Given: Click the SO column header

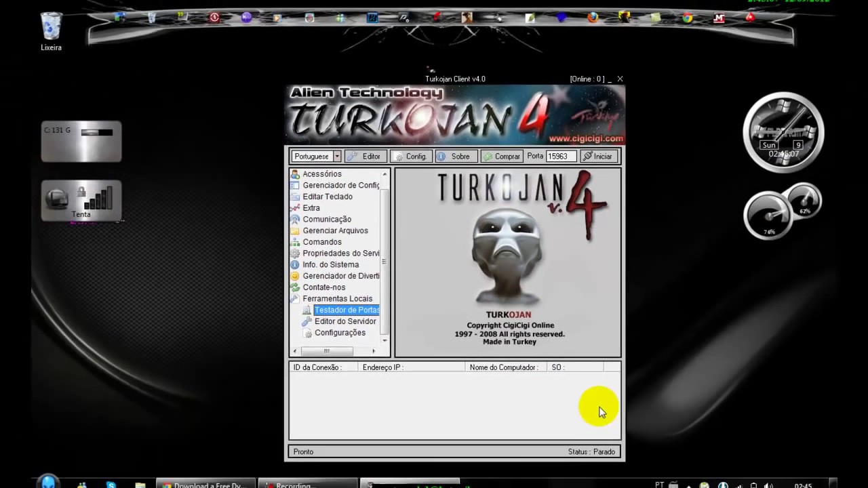Looking at the screenshot, I should coord(575,367).
